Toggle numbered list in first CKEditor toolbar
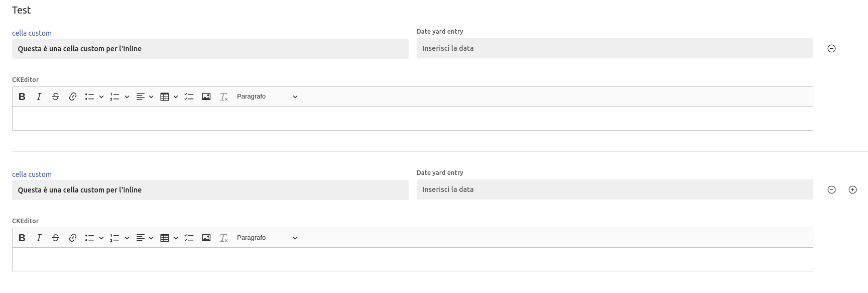868x293 pixels. [115, 96]
